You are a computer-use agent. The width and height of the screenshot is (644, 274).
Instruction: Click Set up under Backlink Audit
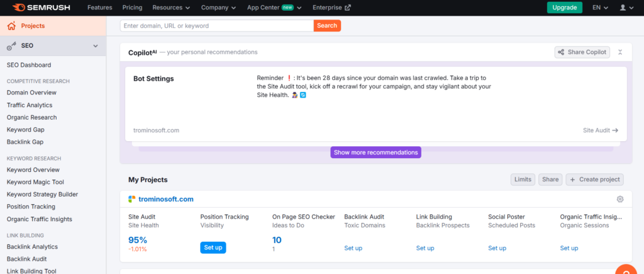click(353, 248)
